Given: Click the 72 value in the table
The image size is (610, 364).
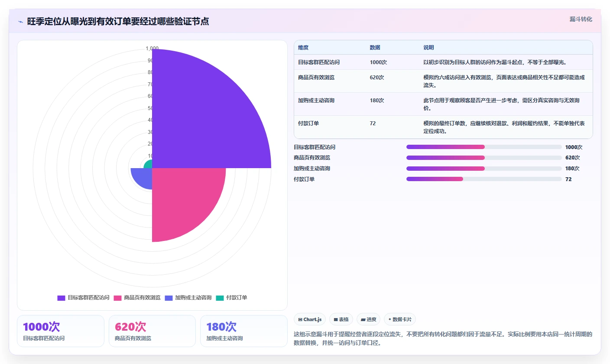Looking at the screenshot, I should click(x=373, y=123).
